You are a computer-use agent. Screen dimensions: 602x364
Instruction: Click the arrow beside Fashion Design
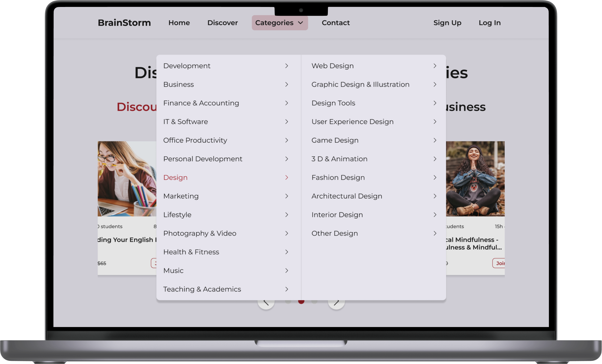(x=435, y=177)
